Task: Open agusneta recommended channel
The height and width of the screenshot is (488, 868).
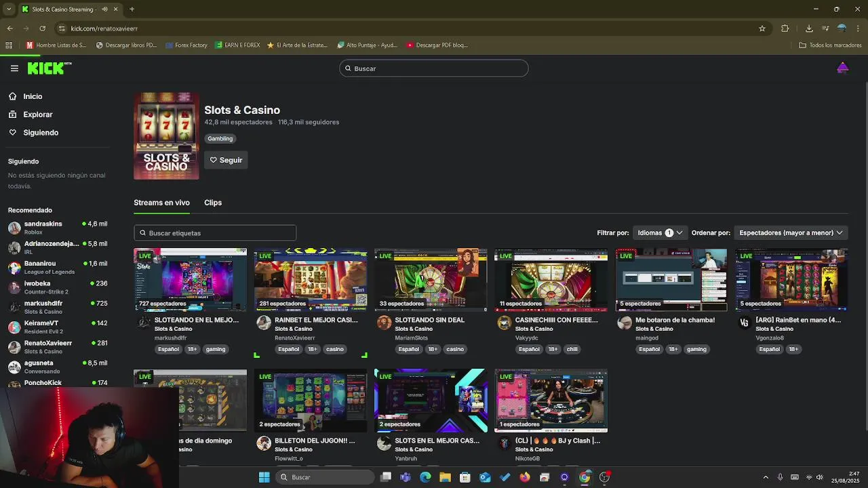Action: coord(58,367)
